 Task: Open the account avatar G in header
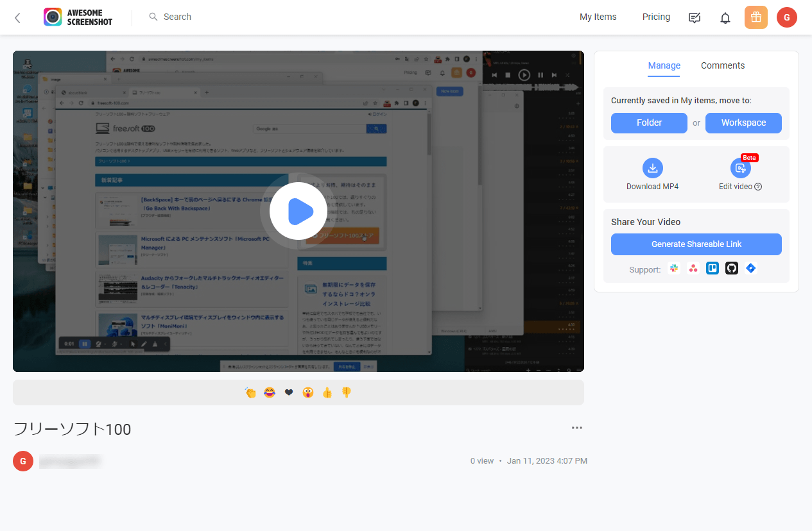(787, 17)
